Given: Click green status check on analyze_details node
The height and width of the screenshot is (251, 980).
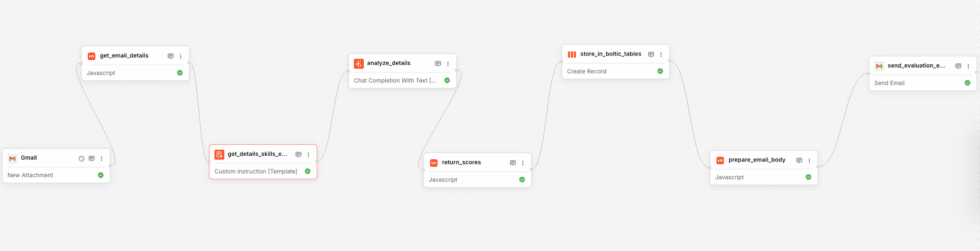Looking at the screenshot, I should point(447,80).
